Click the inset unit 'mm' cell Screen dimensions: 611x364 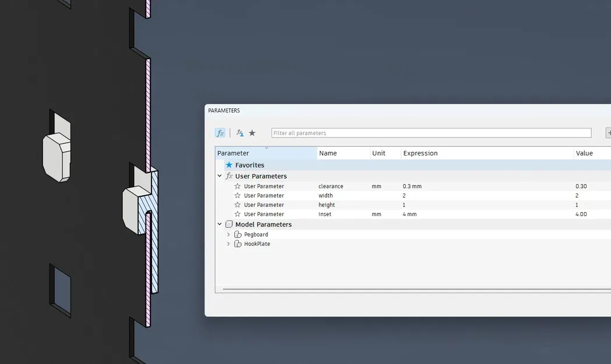(376, 214)
